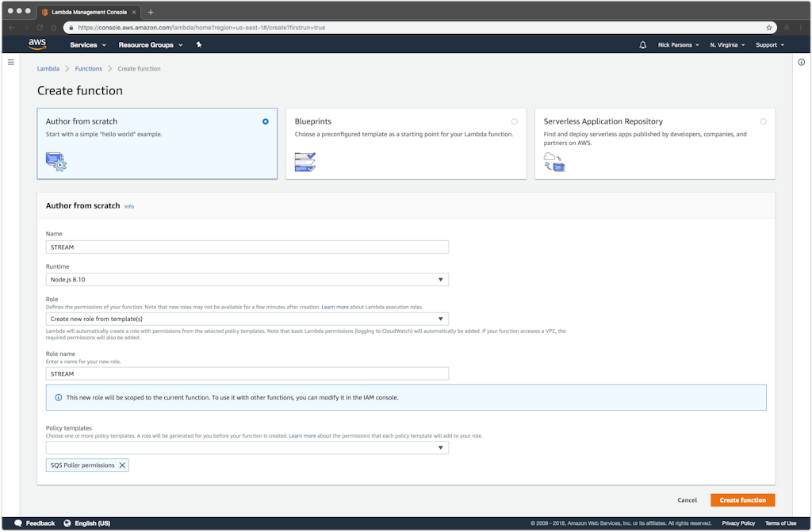Image resolution: width=812 pixels, height=532 pixels.
Task: Click the function Name input field
Action: [x=247, y=247]
